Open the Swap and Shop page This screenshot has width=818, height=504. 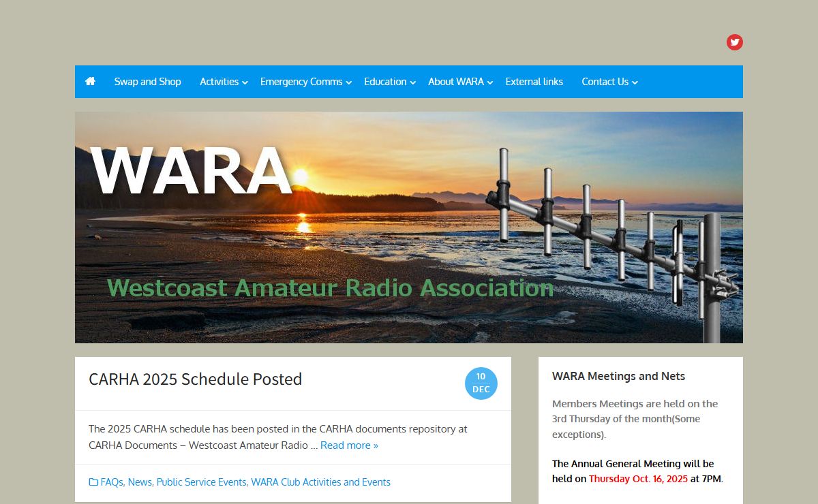[147, 82]
